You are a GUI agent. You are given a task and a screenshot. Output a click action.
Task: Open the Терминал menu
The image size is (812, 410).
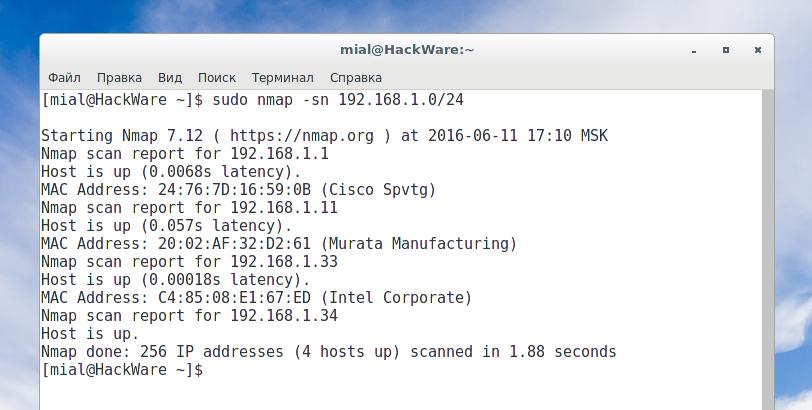point(282,77)
